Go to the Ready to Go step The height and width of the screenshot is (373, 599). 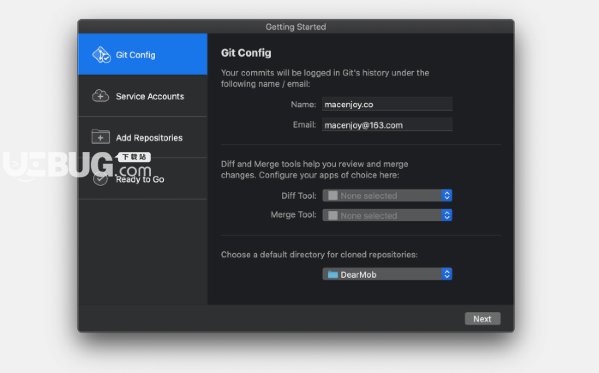click(x=143, y=178)
